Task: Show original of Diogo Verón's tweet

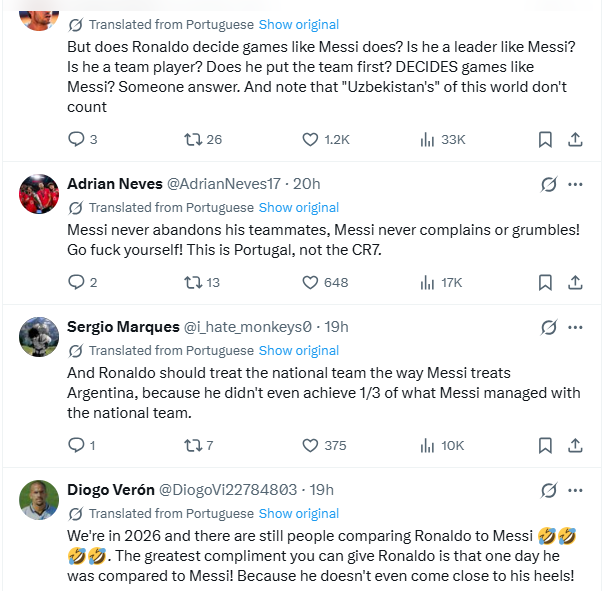Action: pos(299,514)
